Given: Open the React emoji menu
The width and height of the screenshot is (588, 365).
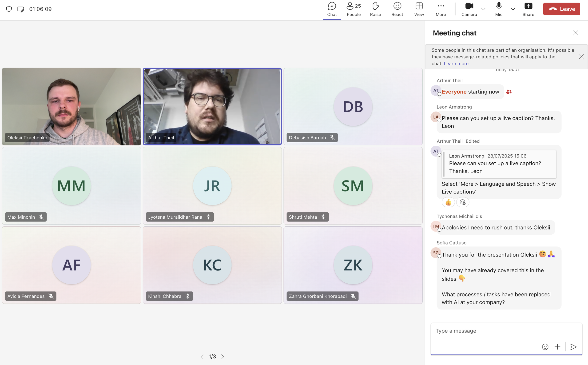Looking at the screenshot, I should (x=397, y=9).
